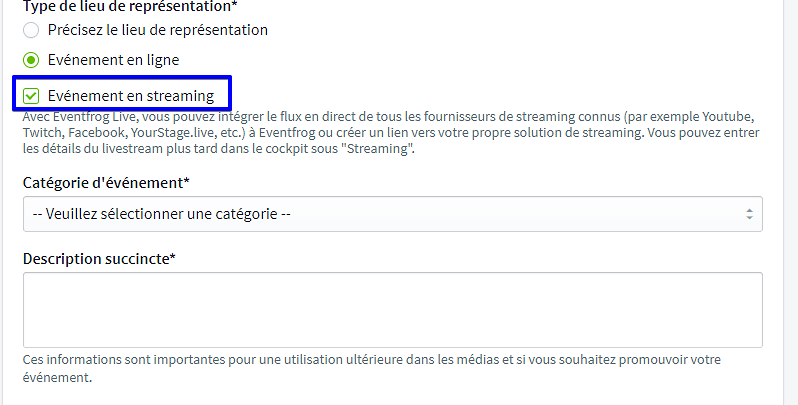This screenshot has height=405, width=798.
Task: Click inside the "Description succincte" text area
Action: (392, 310)
